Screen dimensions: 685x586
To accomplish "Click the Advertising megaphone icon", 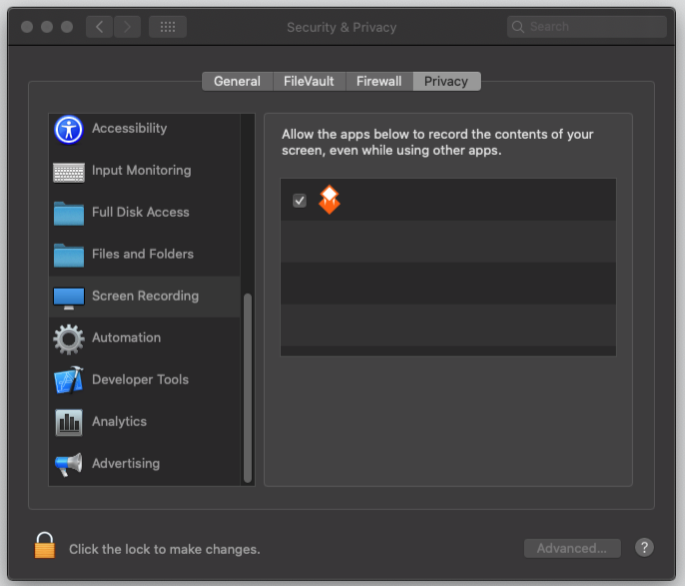I will [69, 465].
